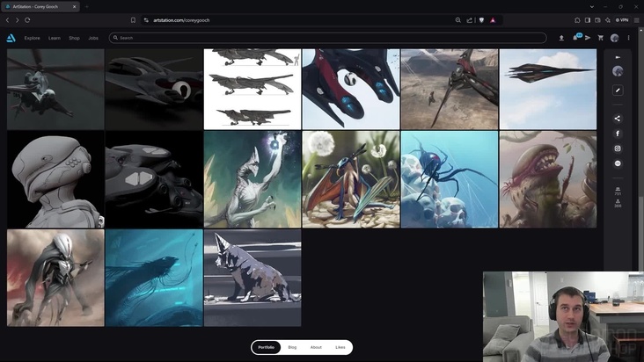
Task: Expand the three-dot more options menu
Action: click(x=628, y=38)
